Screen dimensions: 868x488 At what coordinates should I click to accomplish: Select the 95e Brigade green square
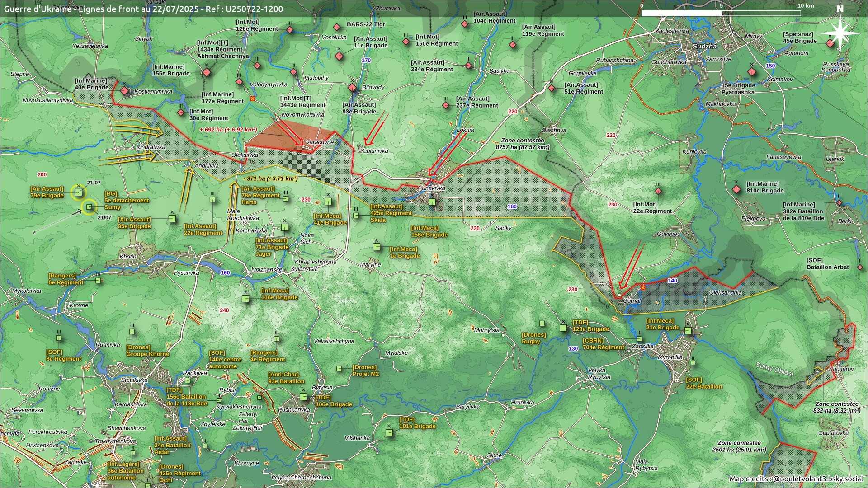172,219
